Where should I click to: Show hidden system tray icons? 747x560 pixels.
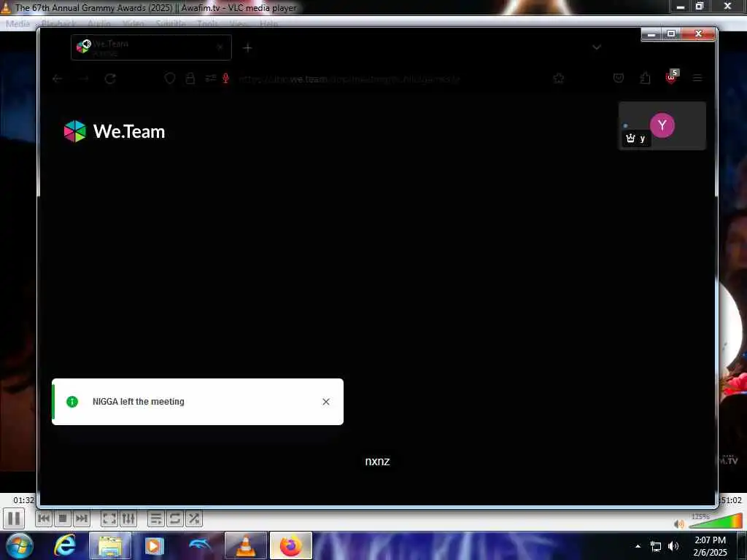point(638,546)
